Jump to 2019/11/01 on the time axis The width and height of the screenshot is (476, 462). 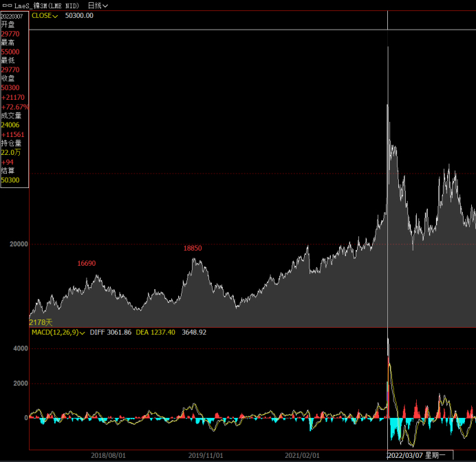tap(206, 455)
